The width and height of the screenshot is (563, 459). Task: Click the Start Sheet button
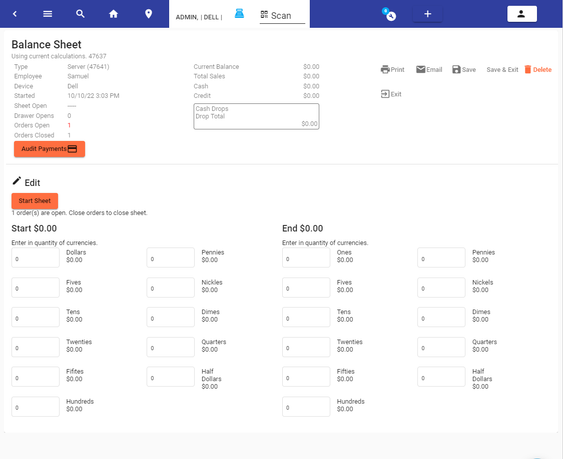tap(34, 201)
